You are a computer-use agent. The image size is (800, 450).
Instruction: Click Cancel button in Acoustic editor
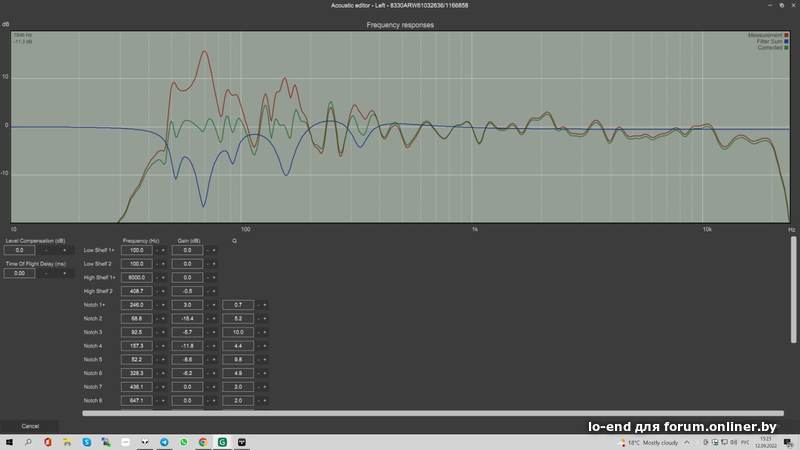pos(30,426)
